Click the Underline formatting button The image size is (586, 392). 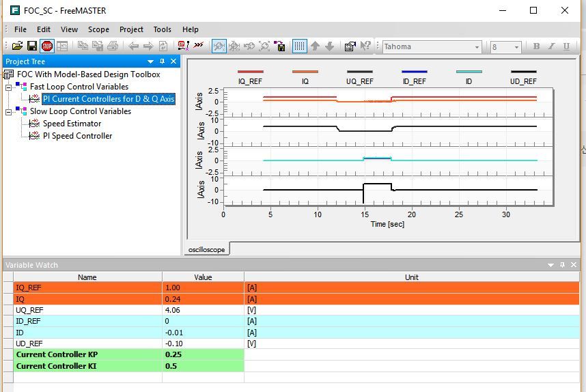[566, 46]
